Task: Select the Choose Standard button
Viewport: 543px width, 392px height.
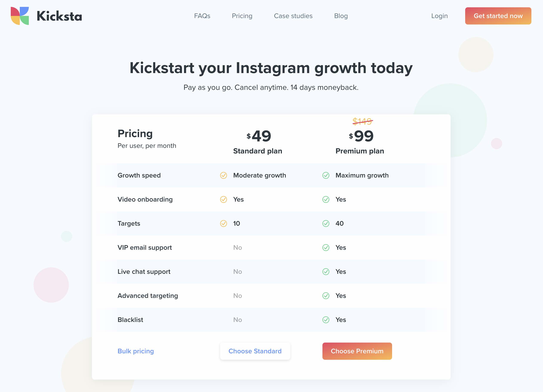Action: coord(255,351)
